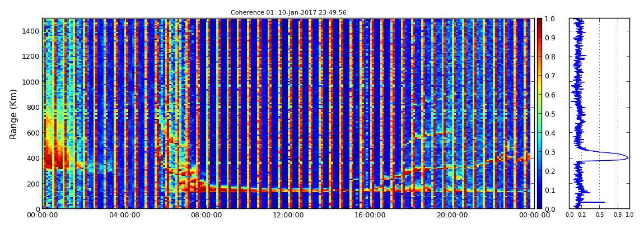644x228 pixels.
Task: Click the colorbar 0.3 label
Action: tap(549, 152)
